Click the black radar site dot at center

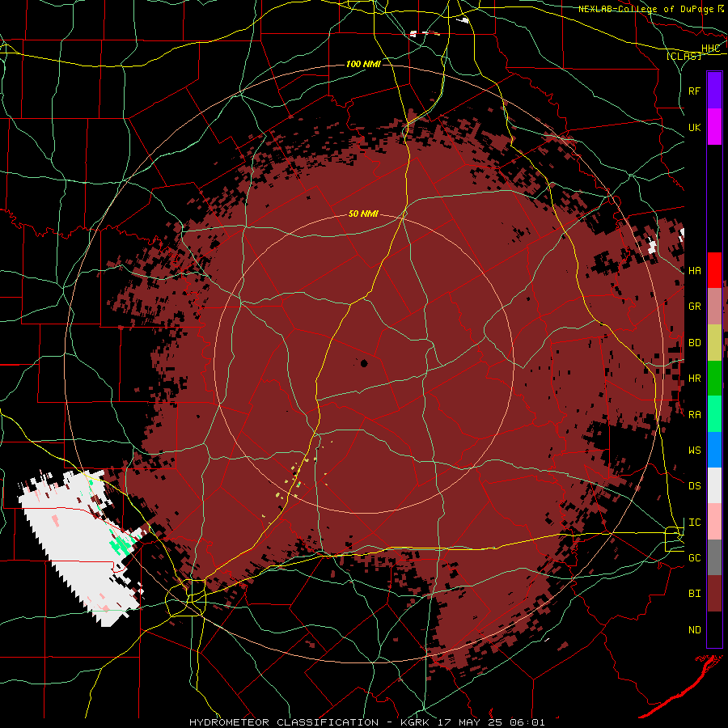pyautogui.click(x=364, y=363)
